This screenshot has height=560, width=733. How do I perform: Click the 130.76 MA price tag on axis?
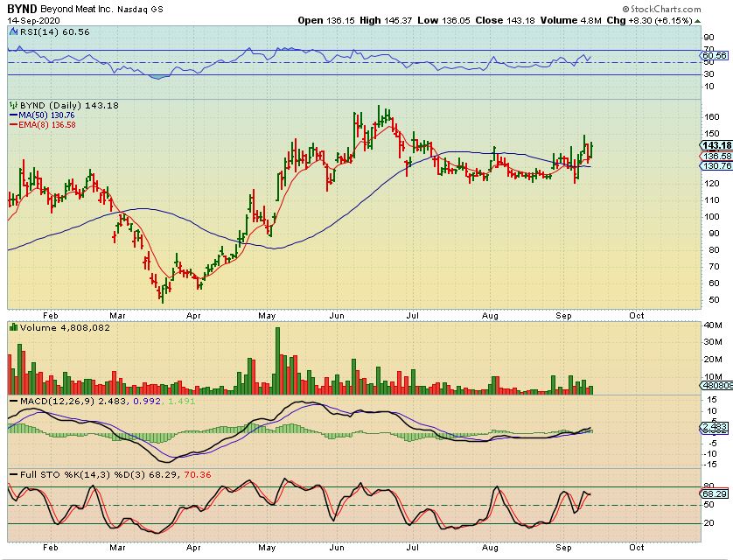[716, 166]
